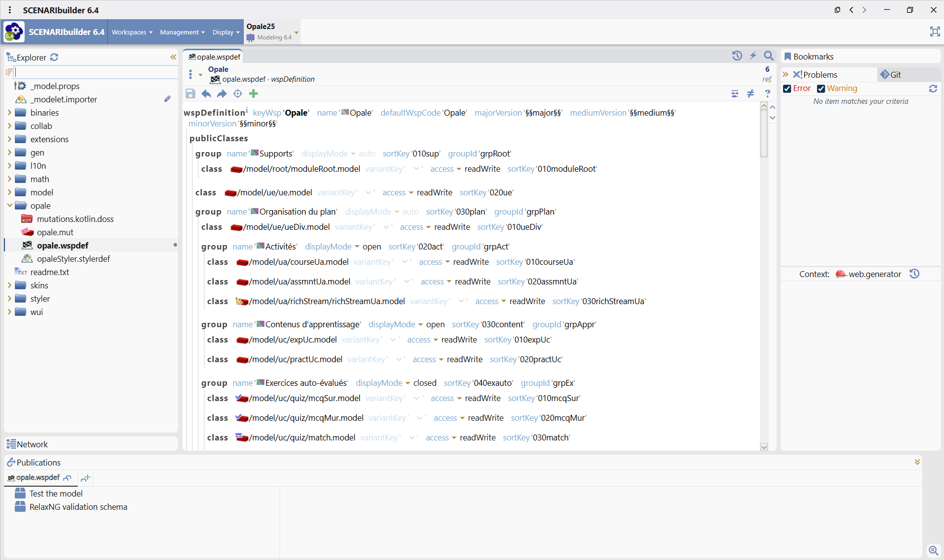This screenshot has width=944, height=560.
Task: Click the Save icon in editor toolbar
Action: click(x=190, y=93)
